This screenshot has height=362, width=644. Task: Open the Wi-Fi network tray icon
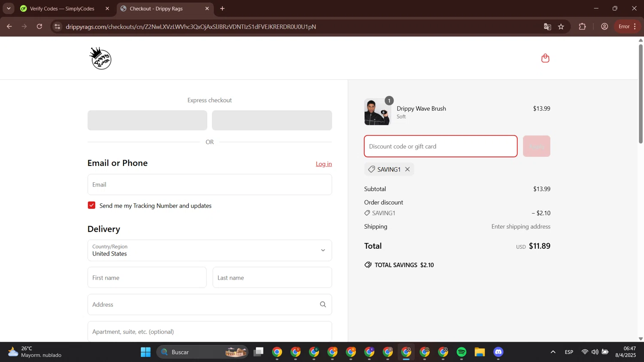(585, 352)
